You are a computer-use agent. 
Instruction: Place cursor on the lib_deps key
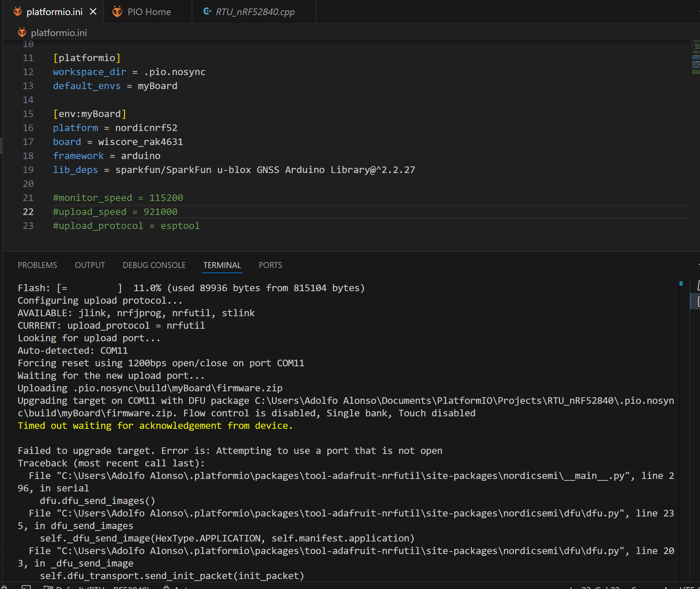[x=75, y=170]
